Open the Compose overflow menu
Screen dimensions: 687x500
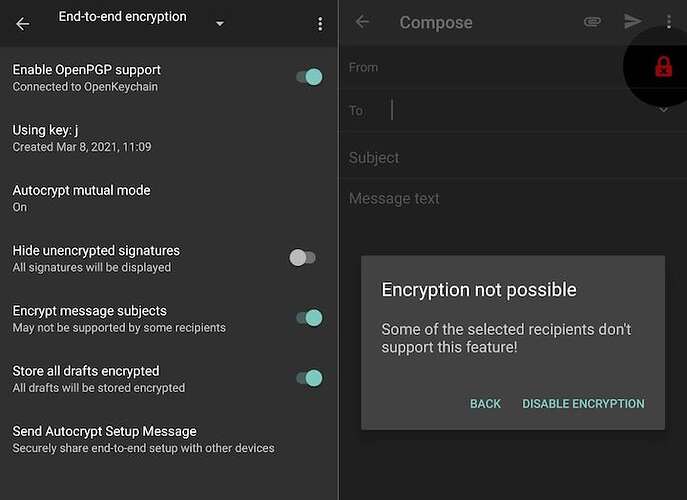point(669,21)
